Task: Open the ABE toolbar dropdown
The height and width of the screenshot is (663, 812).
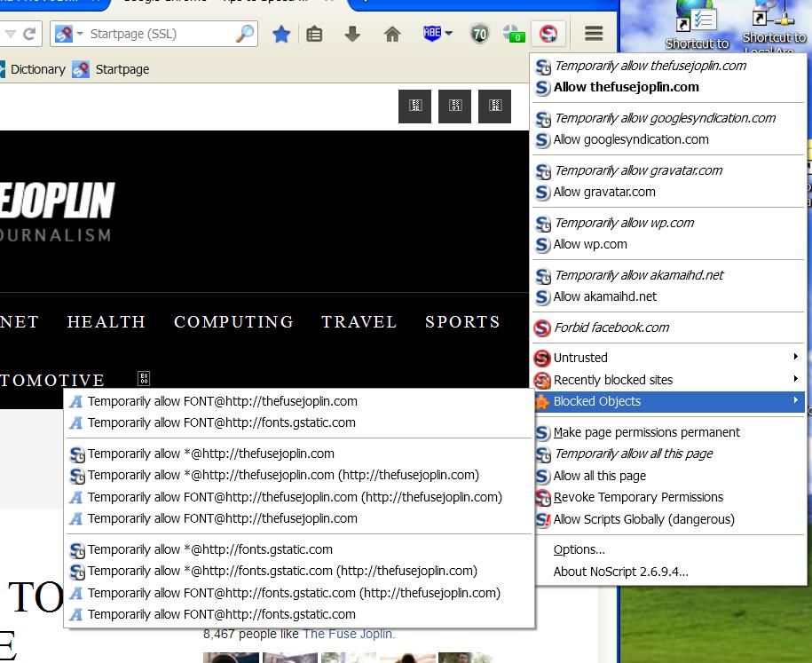Action: coord(438,34)
